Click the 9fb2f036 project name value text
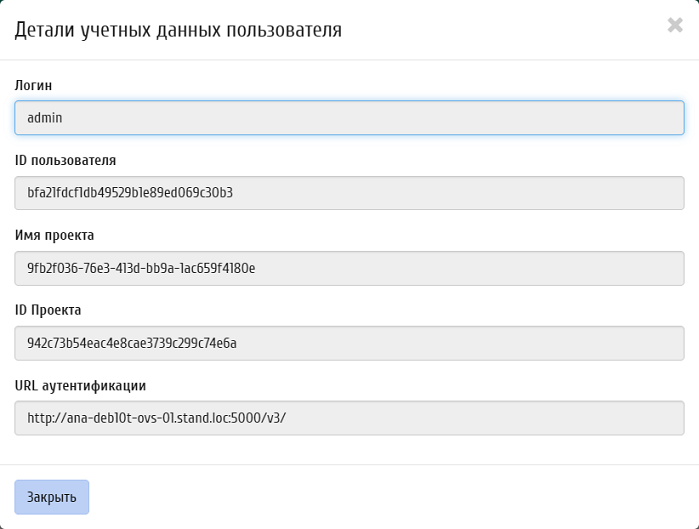The width and height of the screenshot is (699, 529). pyautogui.click(x=141, y=268)
